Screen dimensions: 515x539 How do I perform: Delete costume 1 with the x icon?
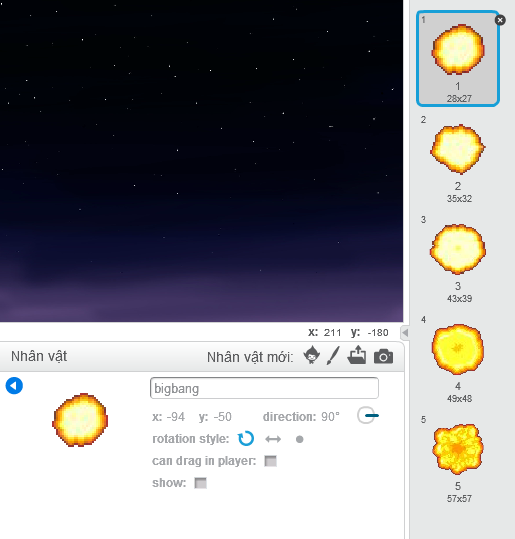[500, 20]
